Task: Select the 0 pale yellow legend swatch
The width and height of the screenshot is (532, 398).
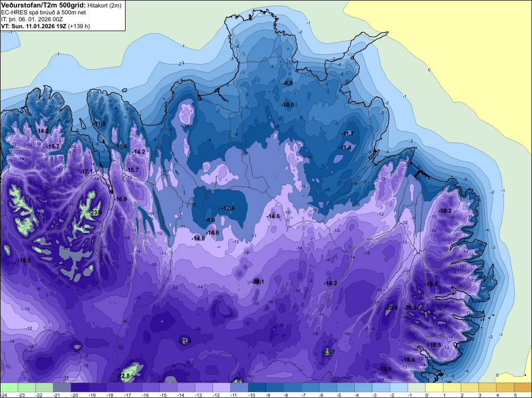Action: [434, 387]
